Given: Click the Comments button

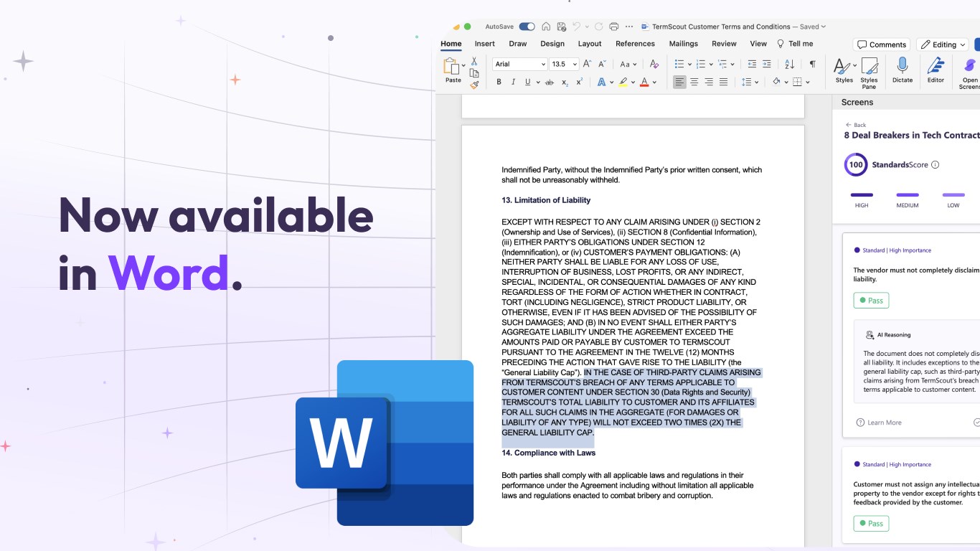Looking at the screenshot, I should [x=882, y=44].
